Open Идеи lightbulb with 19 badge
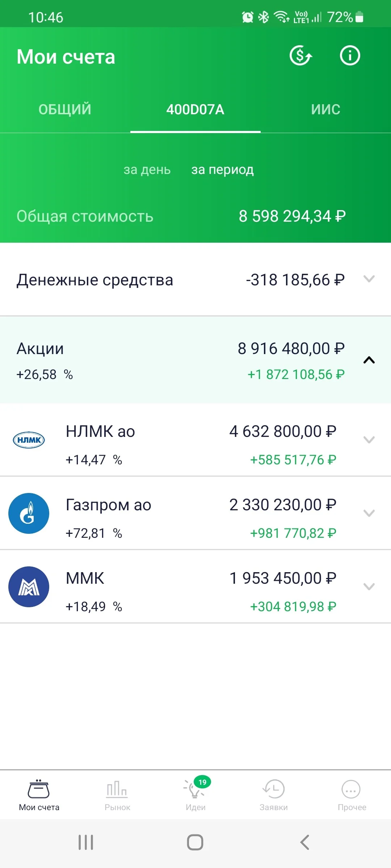Viewport: 391px width, 868px height. 196,788
